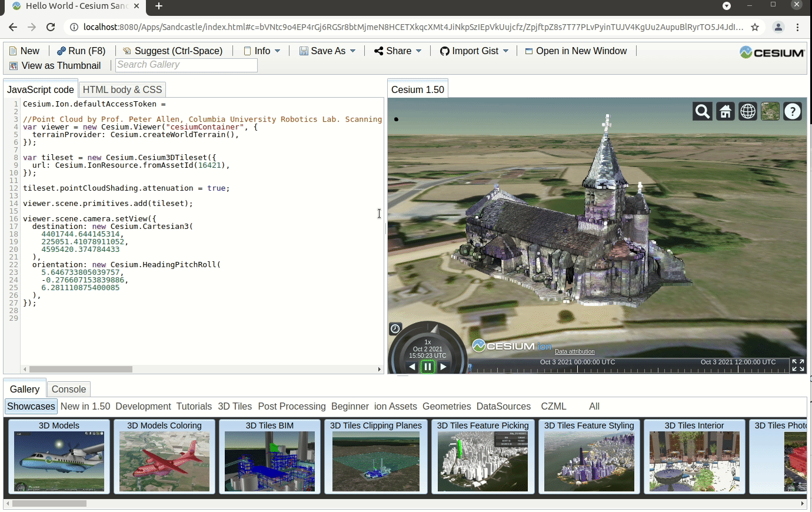Image resolution: width=812 pixels, height=512 pixels.
Task: Open the ion Assets gallery category
Action: (x=395, y=407)
